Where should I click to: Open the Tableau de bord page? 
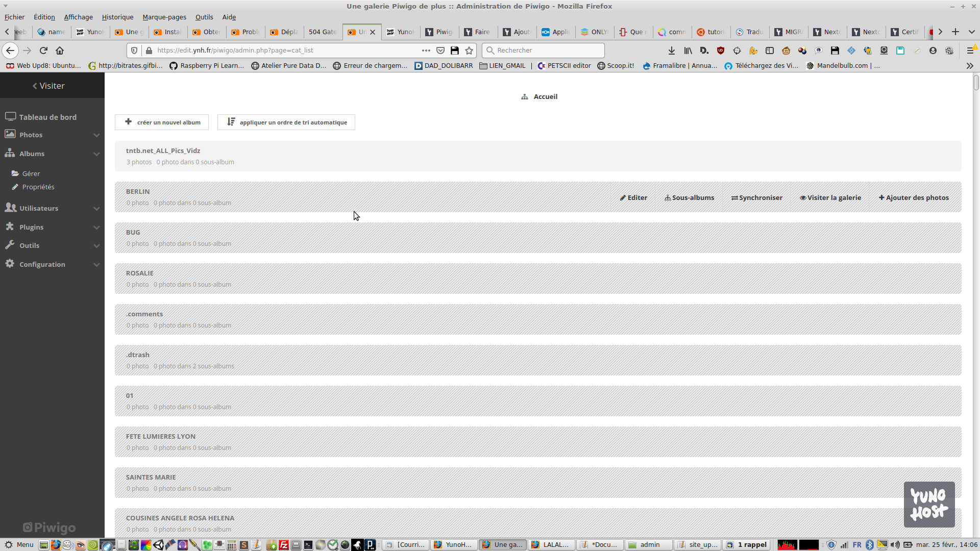47,117
